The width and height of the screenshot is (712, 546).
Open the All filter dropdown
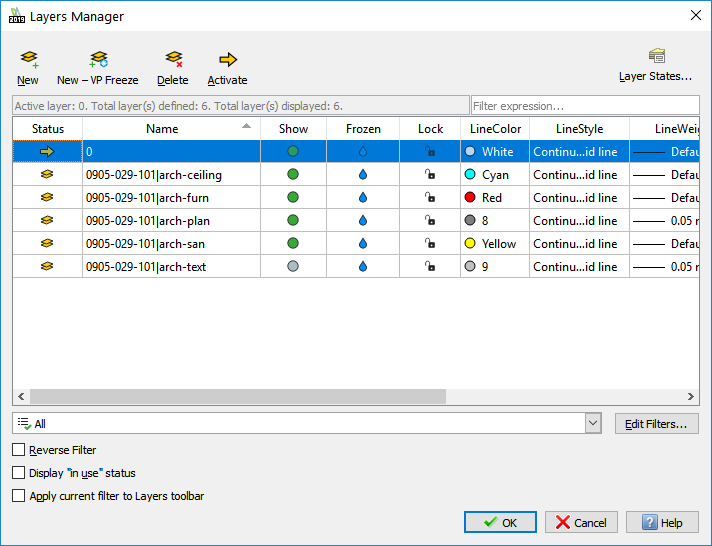[593, 423]
